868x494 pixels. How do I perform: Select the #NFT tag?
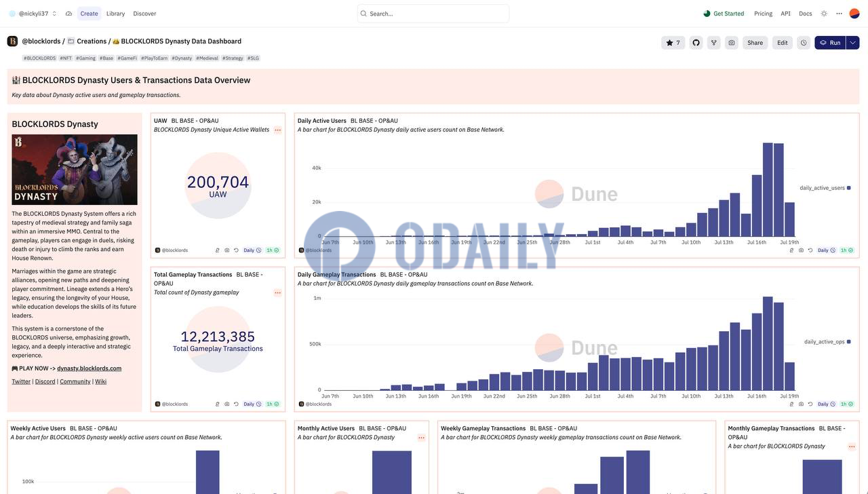pos(66,58)
